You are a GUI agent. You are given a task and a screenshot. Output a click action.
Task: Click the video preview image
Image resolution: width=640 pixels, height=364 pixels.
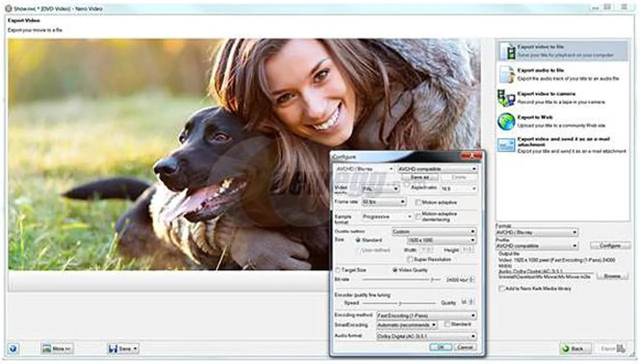point(244,154)
